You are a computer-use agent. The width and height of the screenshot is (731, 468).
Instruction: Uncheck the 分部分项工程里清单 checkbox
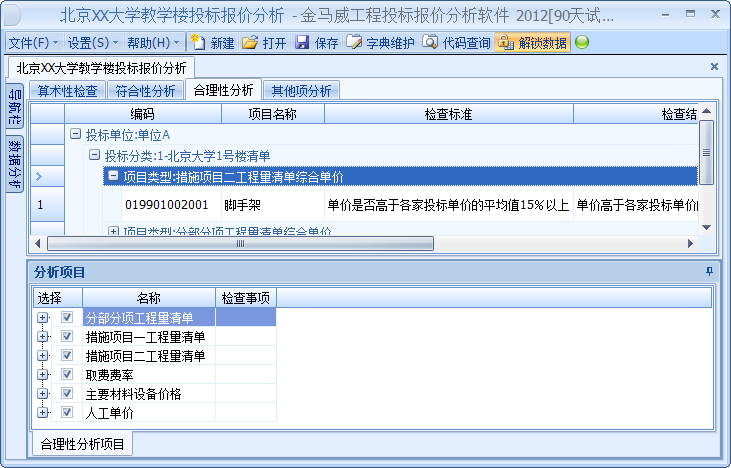pos(68,317)
